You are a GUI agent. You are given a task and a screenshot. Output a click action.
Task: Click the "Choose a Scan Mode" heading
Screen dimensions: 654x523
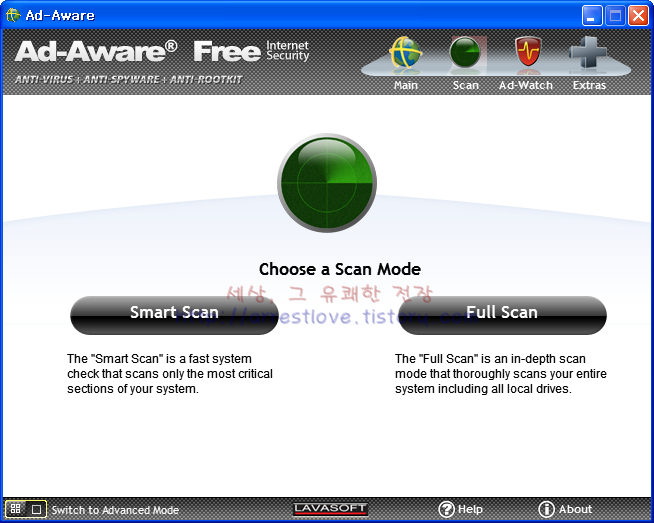coord(340,269)
